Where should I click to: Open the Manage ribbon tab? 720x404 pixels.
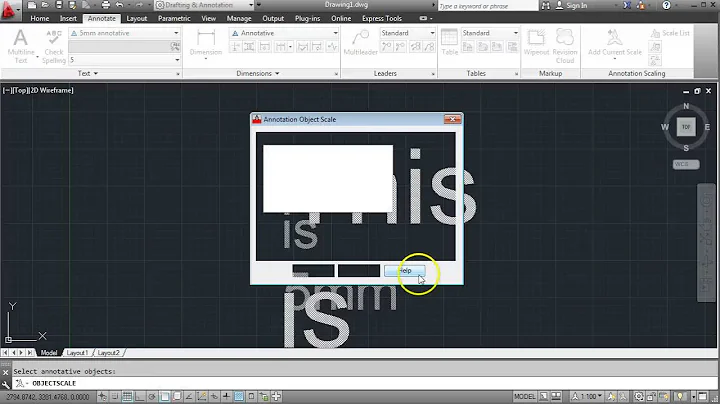[x=239, y=18]
